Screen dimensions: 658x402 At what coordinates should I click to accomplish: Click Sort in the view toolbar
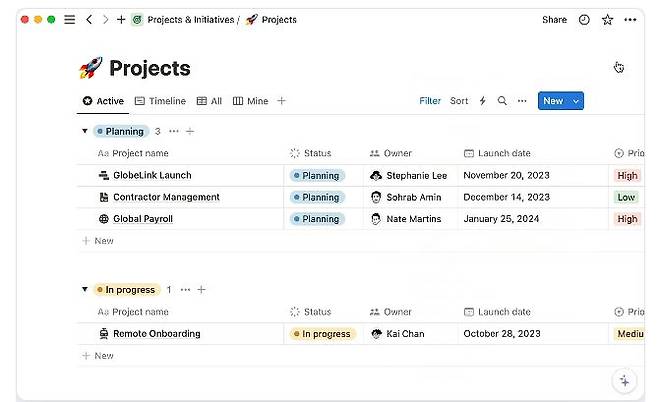pyautogui.click(x=459, y=101)
